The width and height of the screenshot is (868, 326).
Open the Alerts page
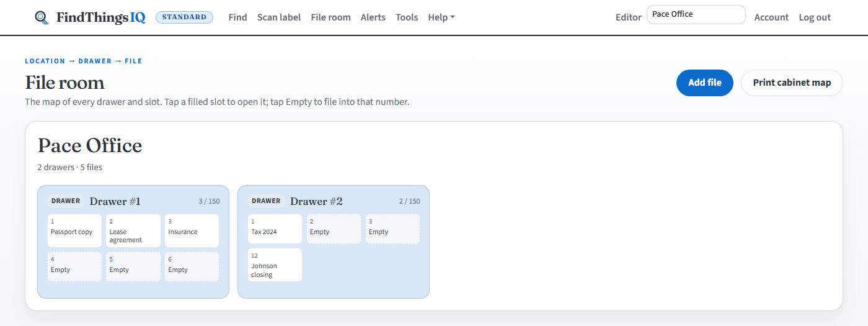point(373,17)
